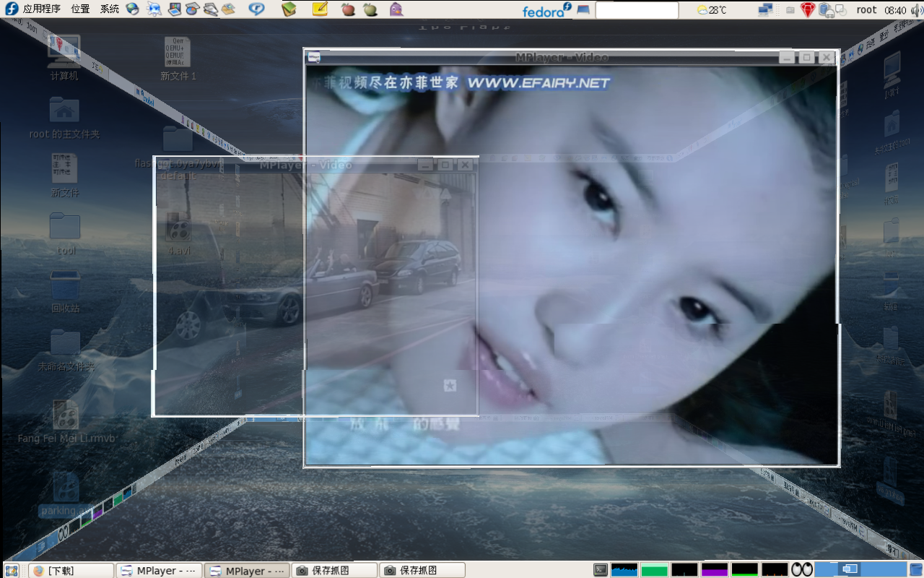The image size is (924, 578).
Task: Select the 新文件 desktop document icon
Action: tap(65, 176)
